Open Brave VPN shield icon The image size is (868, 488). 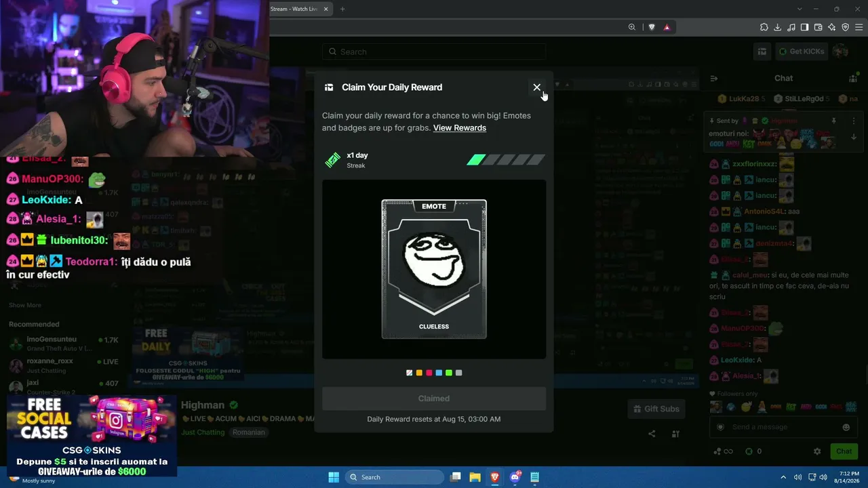pos(846,27)
